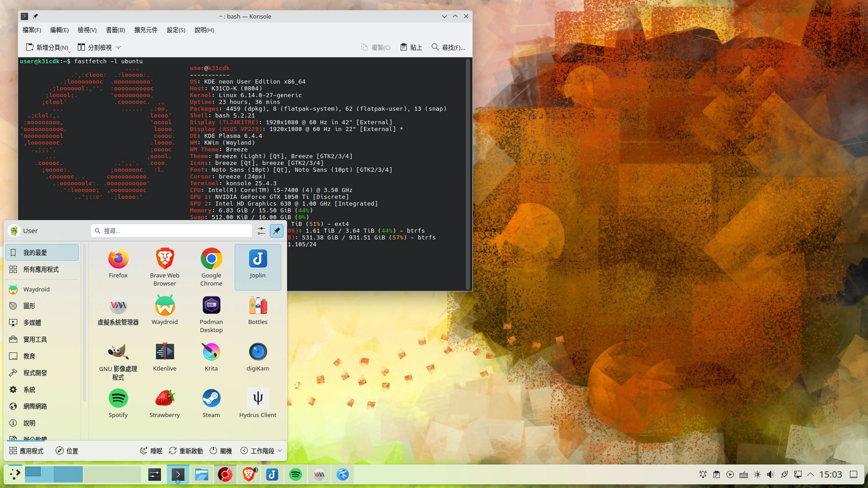
Task: Open digiKam from favorites grid
Action: coord(258,352)
